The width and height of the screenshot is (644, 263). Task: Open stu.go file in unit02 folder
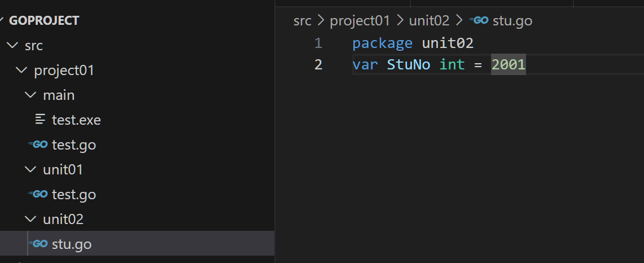click(72, 244)
